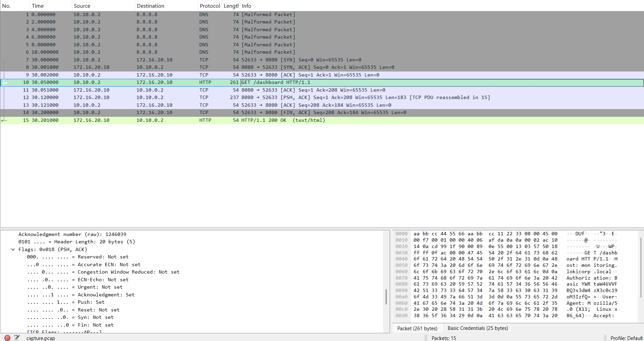The width and height of the screenshot is (644, 341).
Task: Select Acknowledgment number (raw) field
Action: tap(72, 234)
